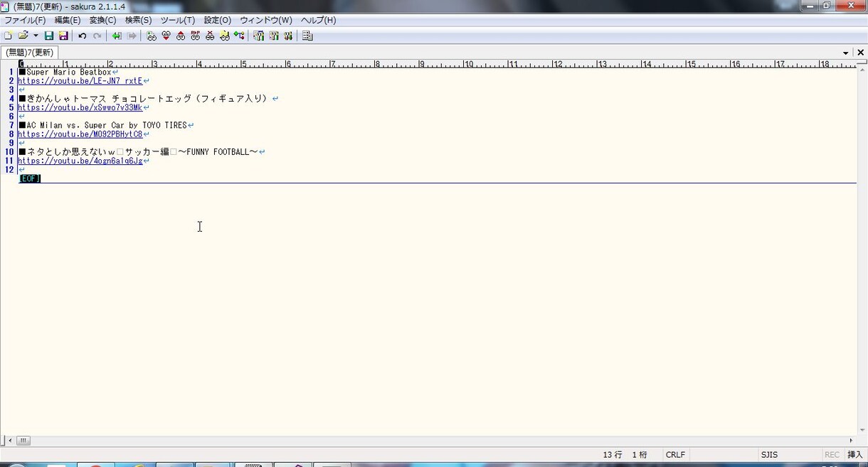Click the horizontal scrollbar right arrow
This screenshot has height=467, width=868.
point(851,441)
